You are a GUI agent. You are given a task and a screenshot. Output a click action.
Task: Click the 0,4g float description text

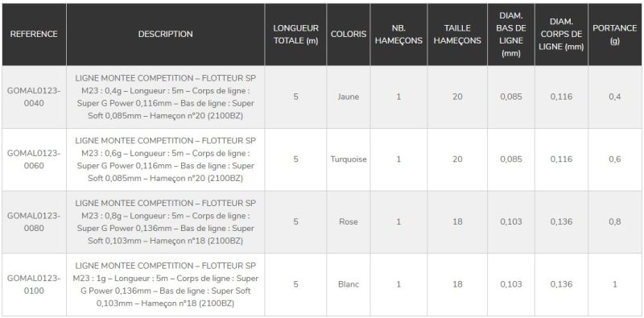click(x=166, y=97)
